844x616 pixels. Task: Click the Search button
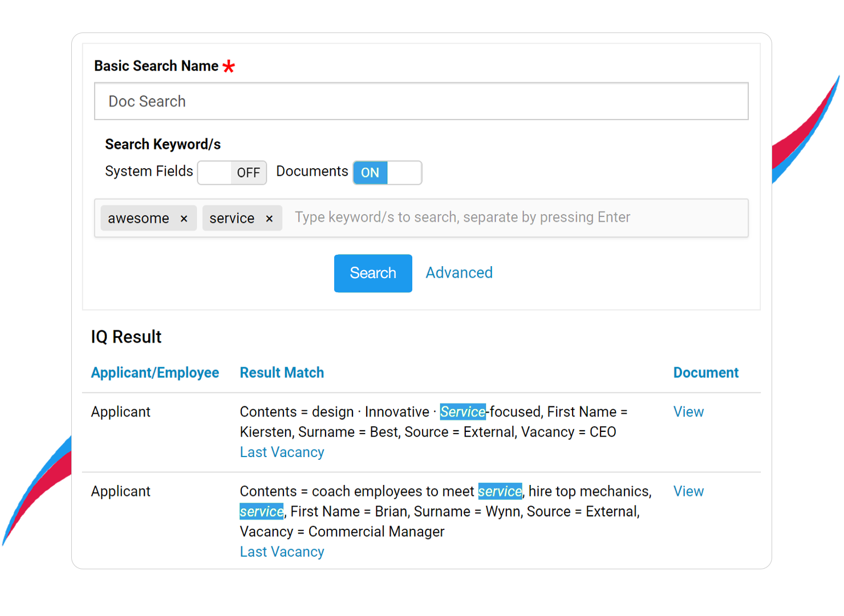pos(372,273)
